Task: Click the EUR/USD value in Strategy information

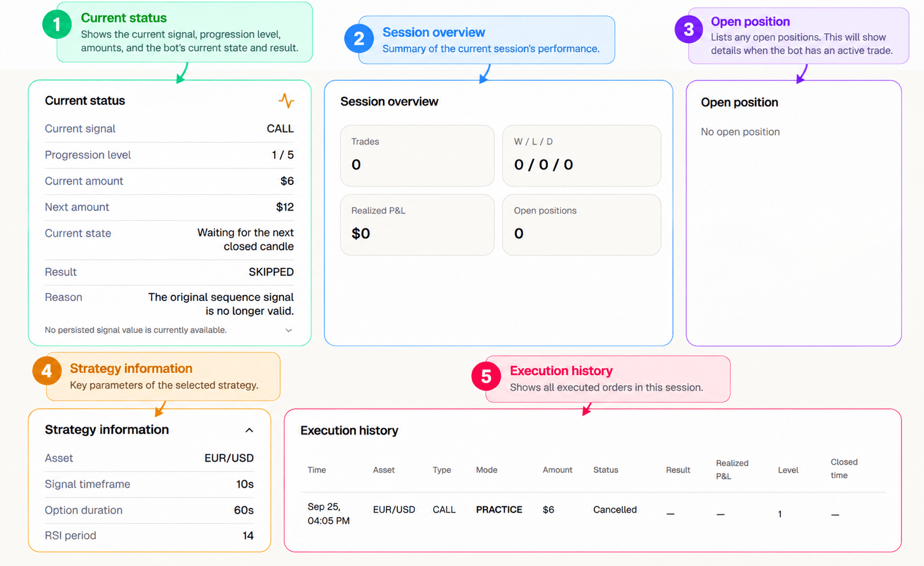Action: 229,458
